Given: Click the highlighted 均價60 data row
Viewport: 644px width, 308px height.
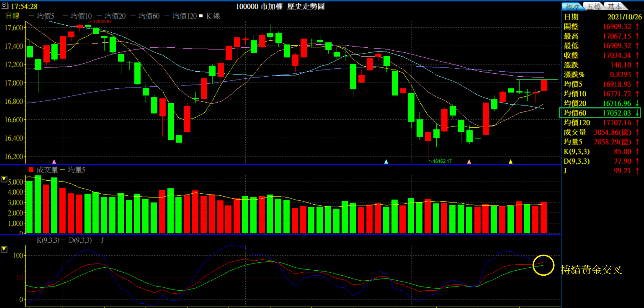Looking at the screenshot, I should click(600, 113).
